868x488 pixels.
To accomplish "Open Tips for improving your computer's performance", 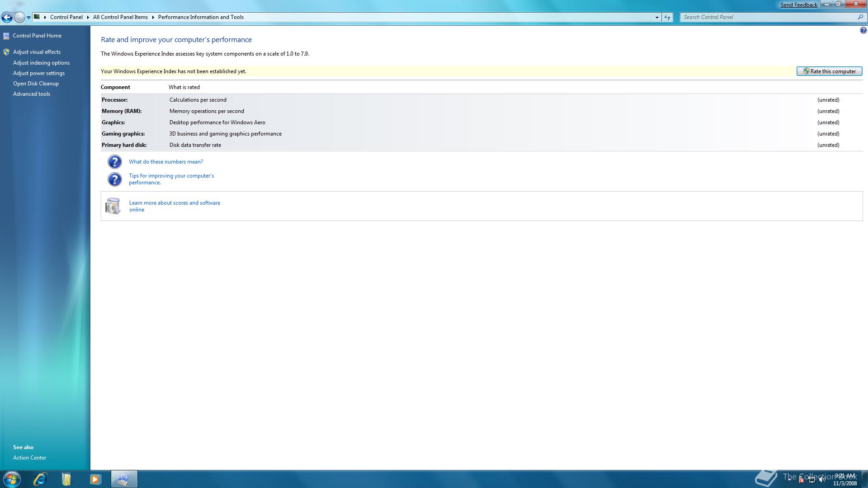I will pos(171,179).
